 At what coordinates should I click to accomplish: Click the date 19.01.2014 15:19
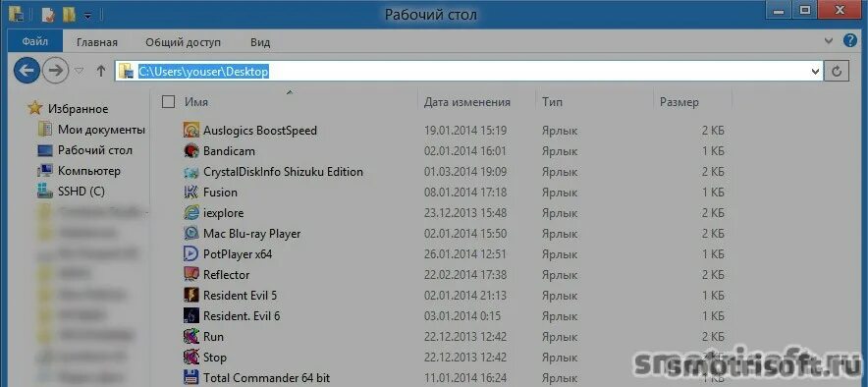point(465,131)
